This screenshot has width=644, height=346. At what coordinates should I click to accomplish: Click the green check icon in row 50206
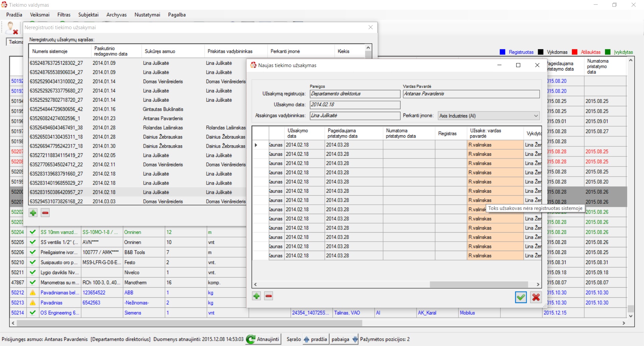33,252
